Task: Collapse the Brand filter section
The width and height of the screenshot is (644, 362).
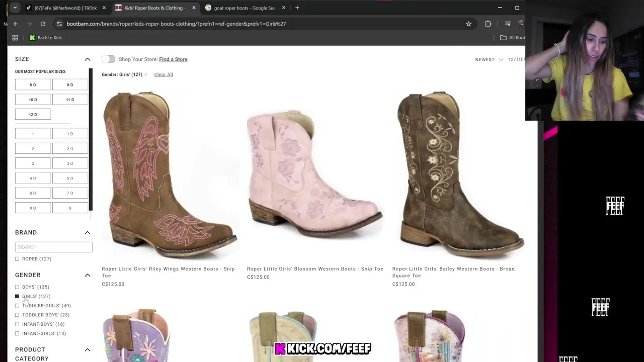Action: tap(87, 233)
